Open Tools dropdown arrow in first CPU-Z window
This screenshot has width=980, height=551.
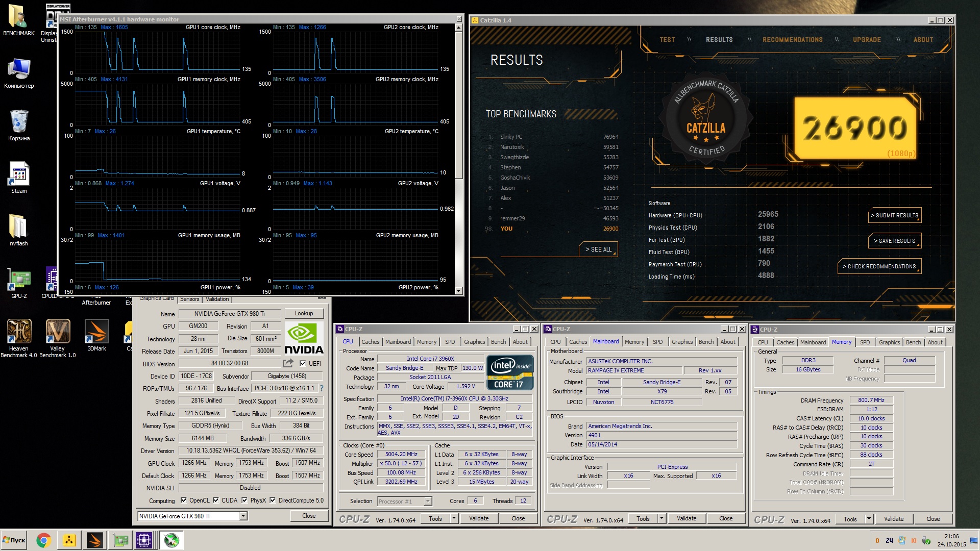pos(454,519)
